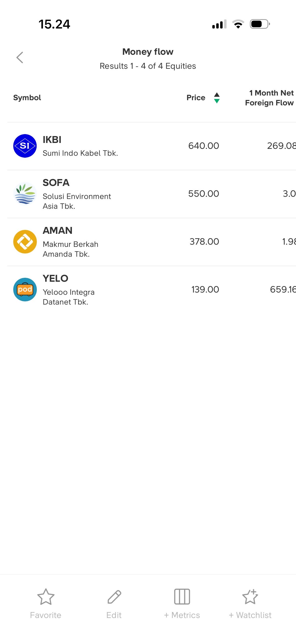
Task: Toggle the Price sort arrows
Action: pos(217,98)
